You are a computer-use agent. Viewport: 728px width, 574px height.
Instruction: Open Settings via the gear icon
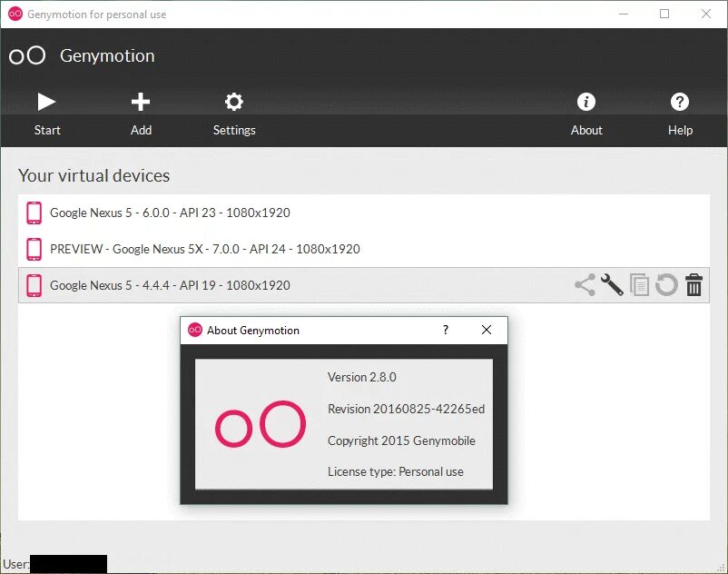234,102
